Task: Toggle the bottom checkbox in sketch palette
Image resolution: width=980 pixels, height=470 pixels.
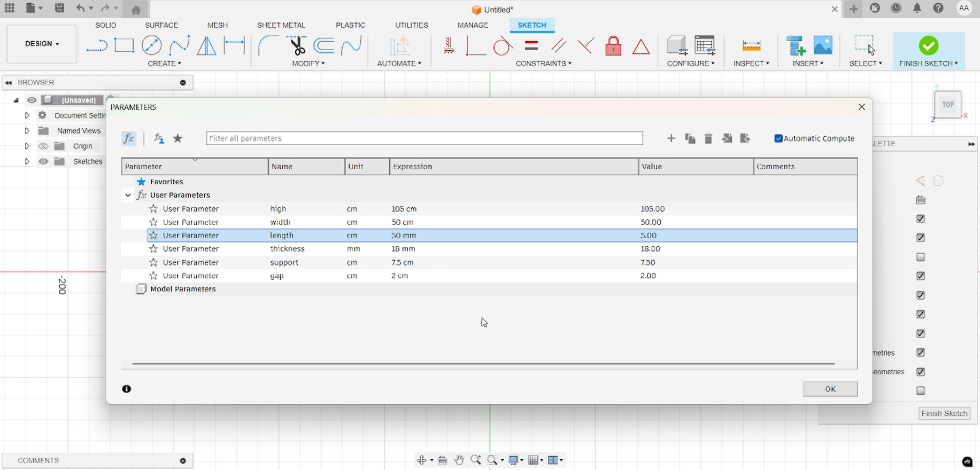Action: [x=921, y=390]
